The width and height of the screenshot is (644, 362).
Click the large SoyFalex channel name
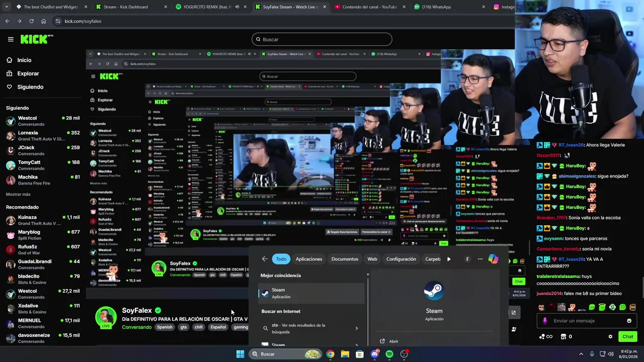tap(137, 310)
